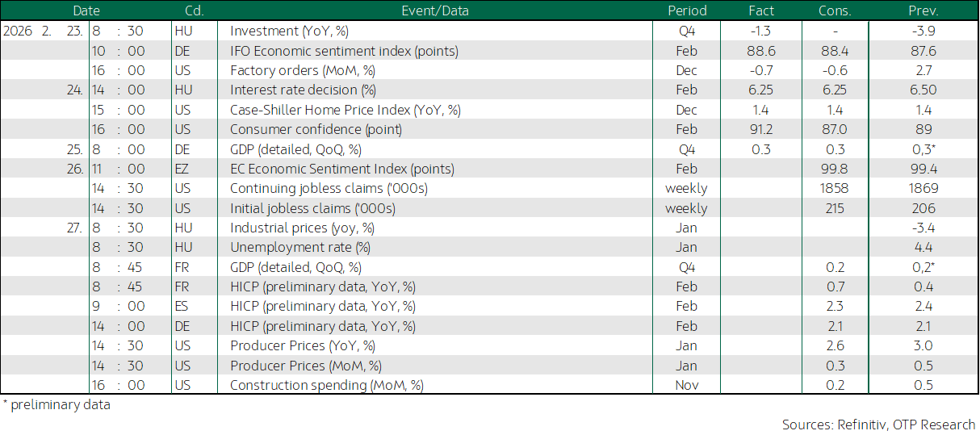Click the Period column header

click(687, 10)
